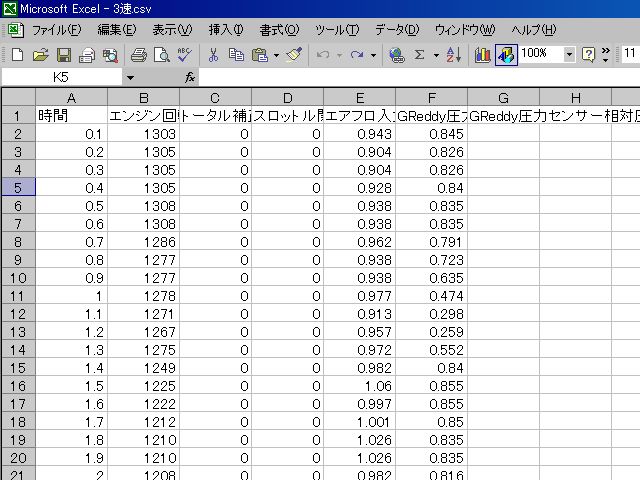This screenshot has width=640, height=480.
Task: Select cell F11 with value 0.474
Action: [431, 296]
